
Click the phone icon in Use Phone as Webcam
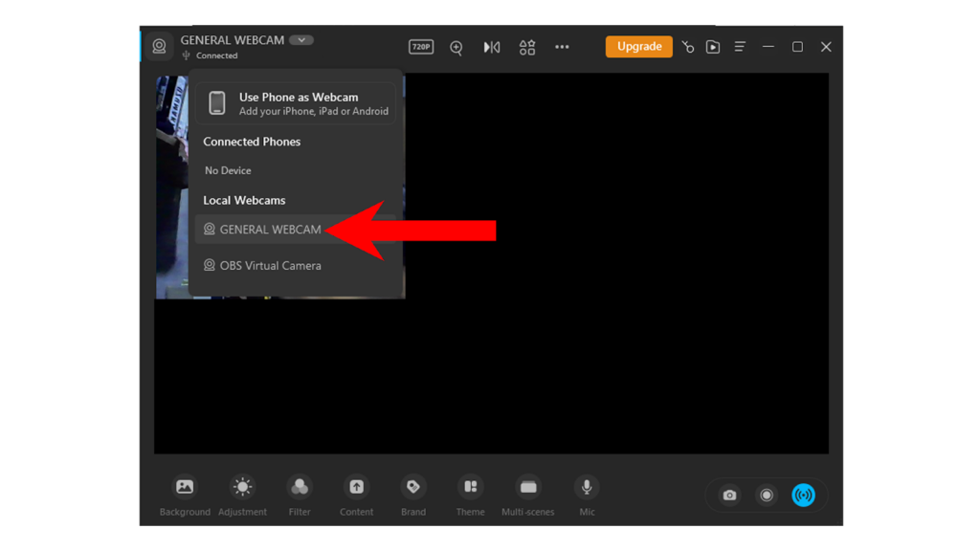coord(217,103)
